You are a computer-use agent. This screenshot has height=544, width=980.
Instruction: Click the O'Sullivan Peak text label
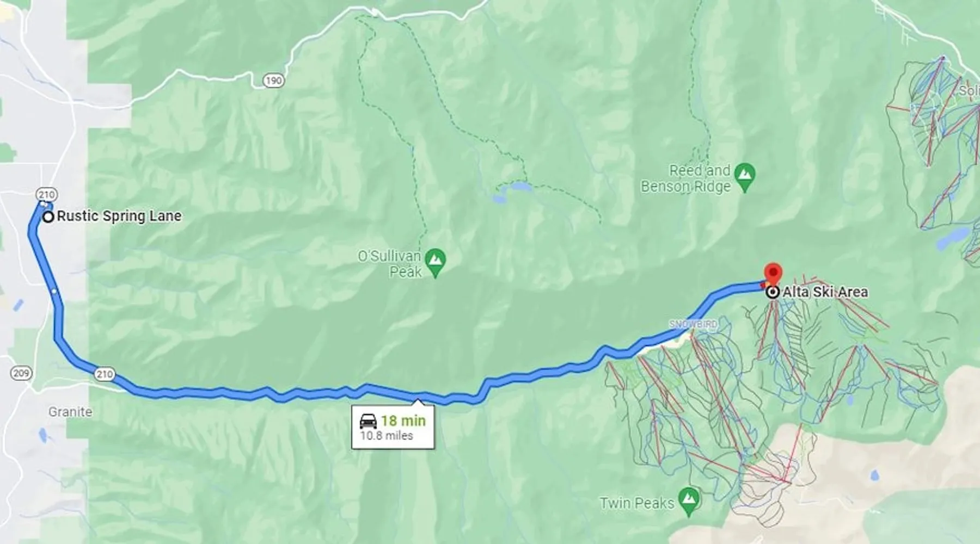click(x=390, y=264)
